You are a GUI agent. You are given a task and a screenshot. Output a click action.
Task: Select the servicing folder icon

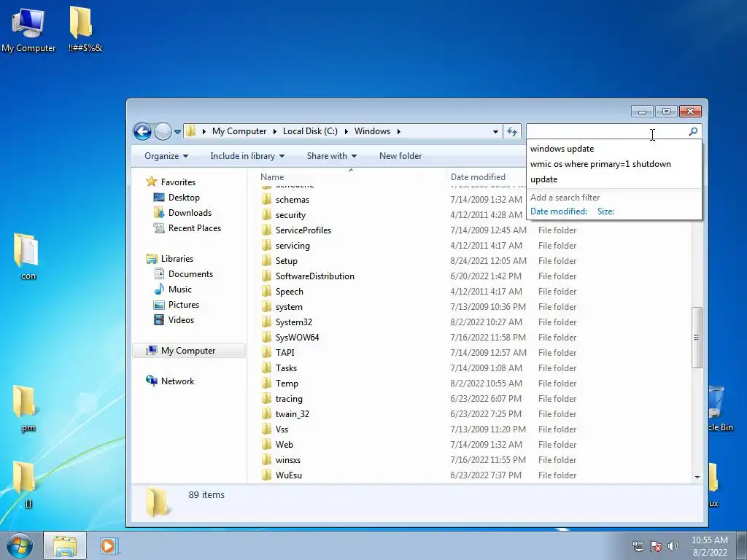click(x=267, y=246)
